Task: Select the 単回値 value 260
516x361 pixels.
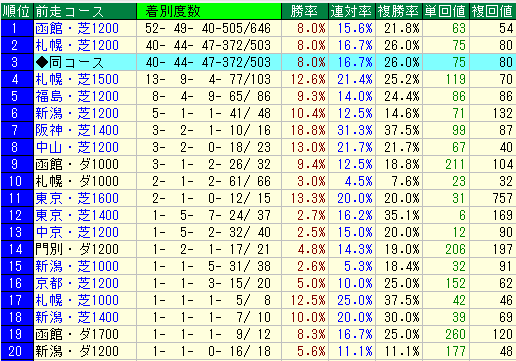Action: coord(455,334)
